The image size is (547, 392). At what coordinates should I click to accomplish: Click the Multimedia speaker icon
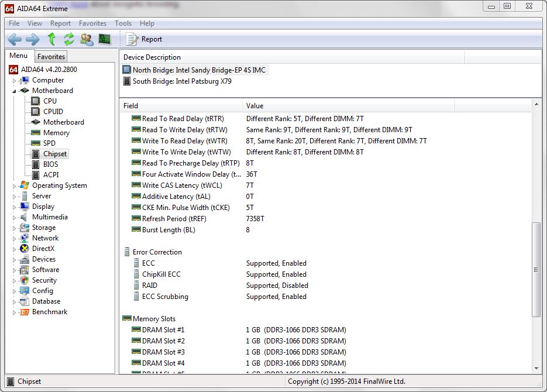tap(24, 217)
